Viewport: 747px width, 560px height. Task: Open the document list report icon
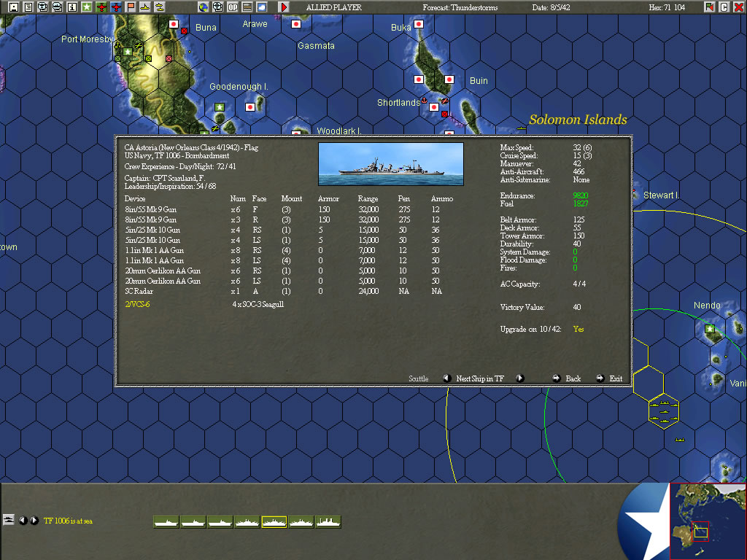(x=28, y=7)
